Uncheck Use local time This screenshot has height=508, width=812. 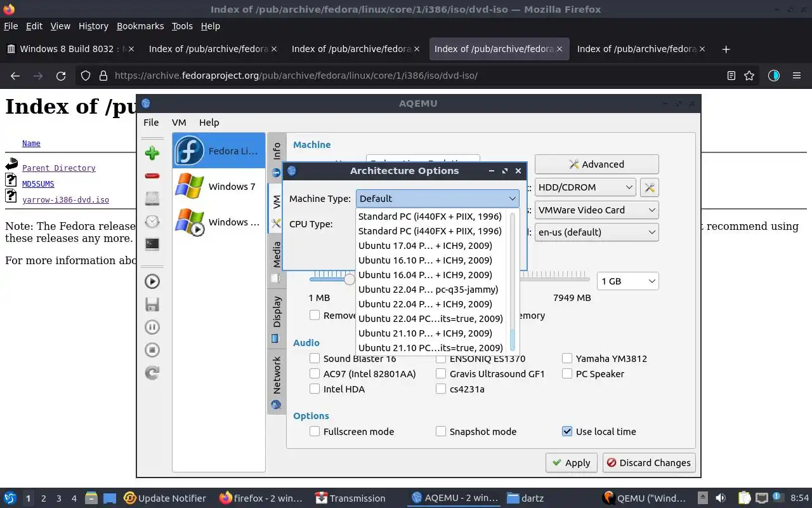point(567,431)
